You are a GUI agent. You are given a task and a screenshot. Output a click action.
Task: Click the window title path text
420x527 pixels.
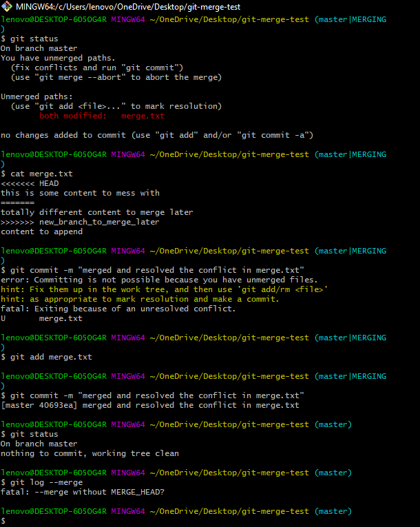point(128,7)
